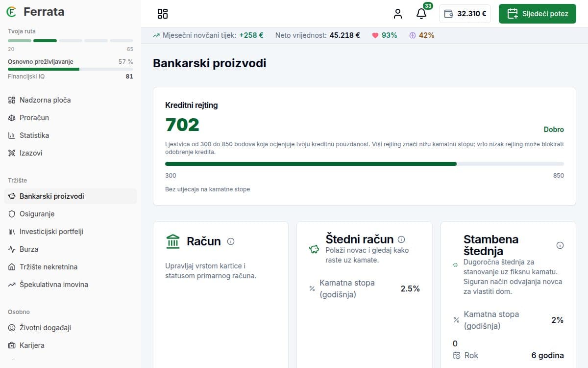Click Financijski IQ value 81
588x368 pixels.
point(129,77)
